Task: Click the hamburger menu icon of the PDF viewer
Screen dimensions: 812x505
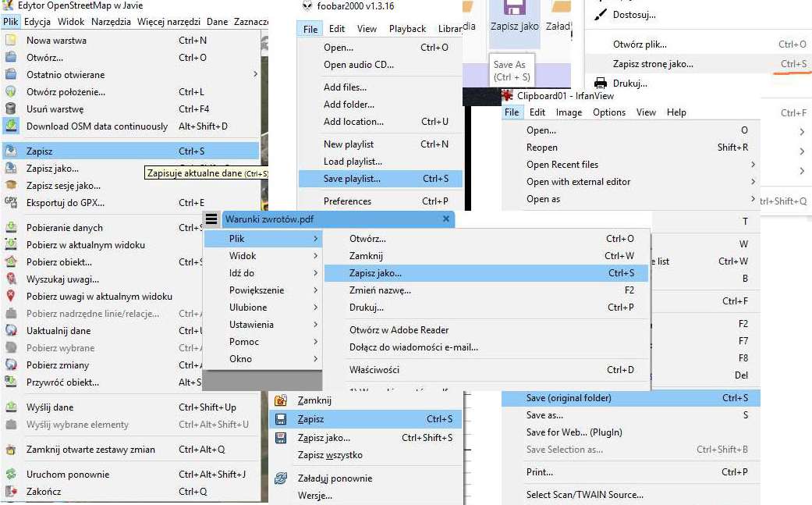Action: point(211,219)
